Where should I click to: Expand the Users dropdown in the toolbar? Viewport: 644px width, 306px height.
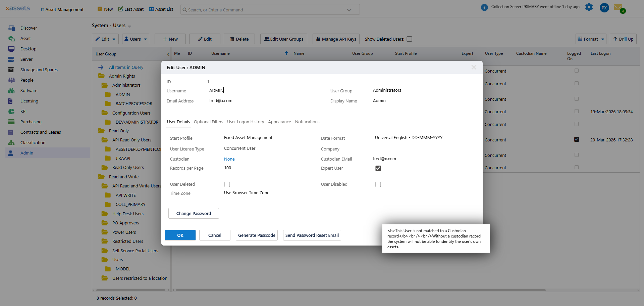click(x=136, y=39)
